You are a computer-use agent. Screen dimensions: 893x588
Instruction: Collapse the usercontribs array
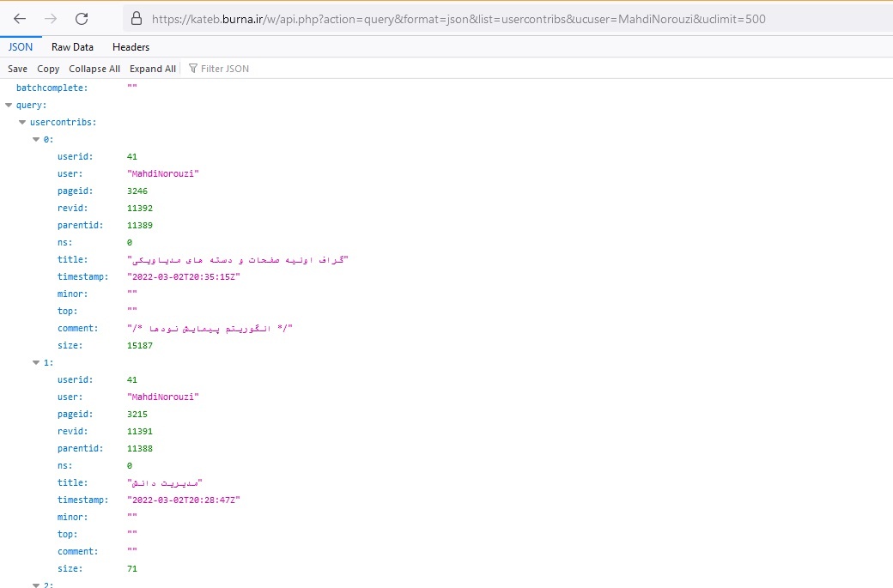22,122
